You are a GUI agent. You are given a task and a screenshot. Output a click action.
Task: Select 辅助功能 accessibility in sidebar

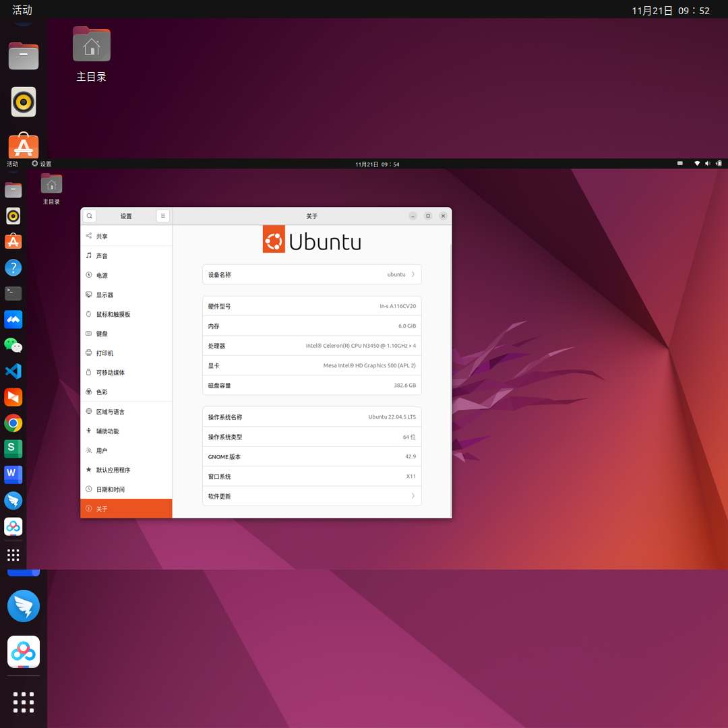126,431
